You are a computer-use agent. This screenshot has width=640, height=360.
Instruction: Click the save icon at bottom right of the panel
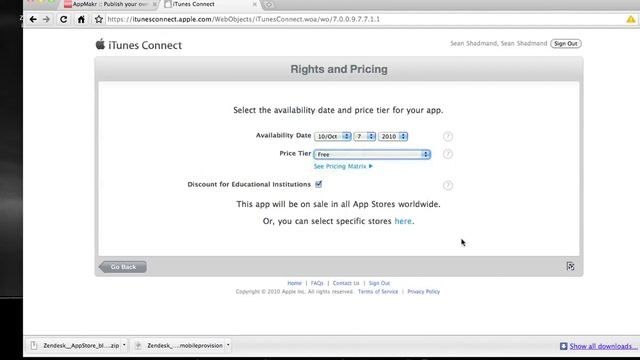(570, 266)
